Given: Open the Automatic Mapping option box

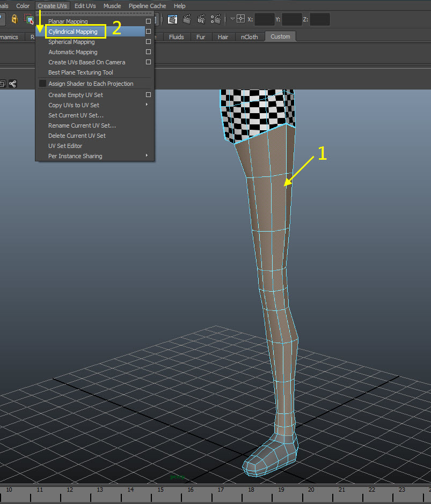Looking at the screenshot, I should click(x=148, y=52).
